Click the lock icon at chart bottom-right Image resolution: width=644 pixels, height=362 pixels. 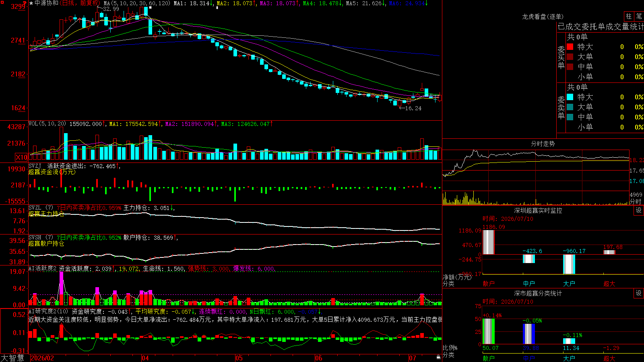[x=439, y=357]
